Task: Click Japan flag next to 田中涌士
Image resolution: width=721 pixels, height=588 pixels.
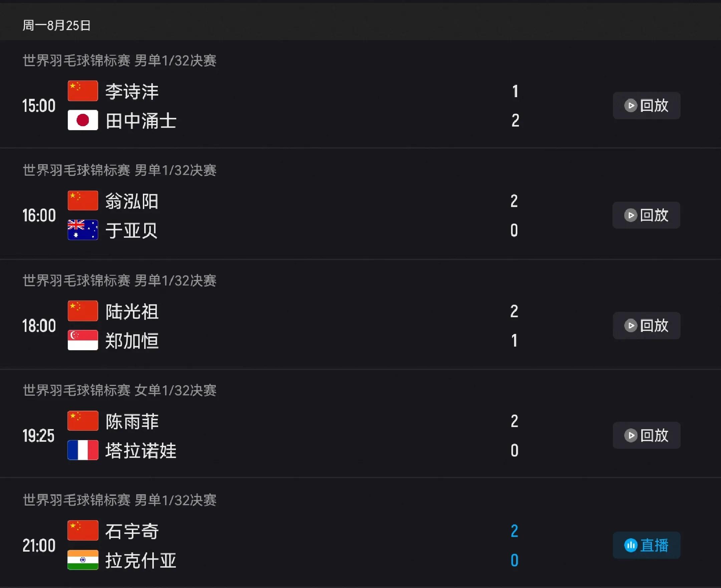Action: [83, 120]
